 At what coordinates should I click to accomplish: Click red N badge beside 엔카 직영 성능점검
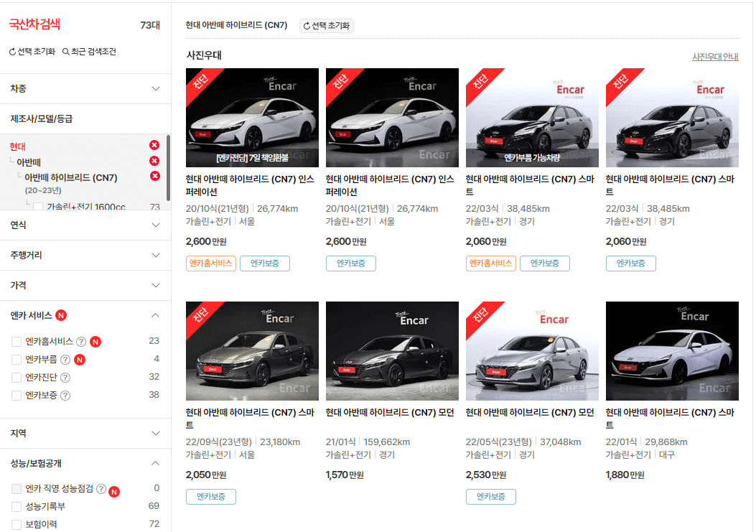coord(113,492)
